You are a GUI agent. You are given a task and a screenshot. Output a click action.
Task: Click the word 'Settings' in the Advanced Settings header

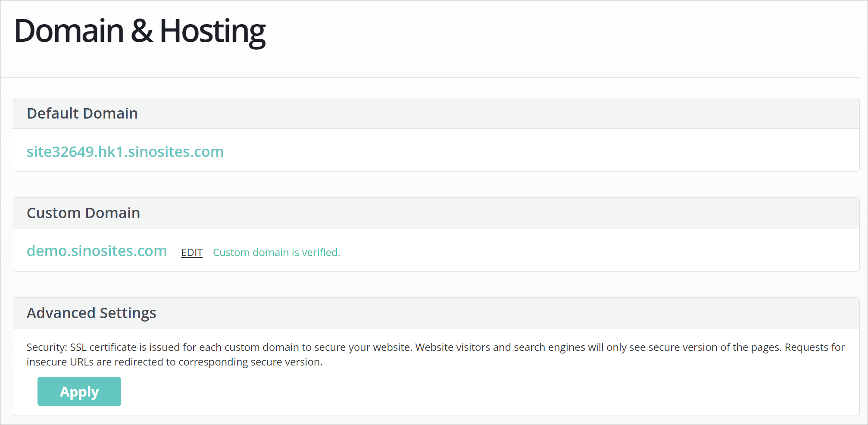point(128,313)
